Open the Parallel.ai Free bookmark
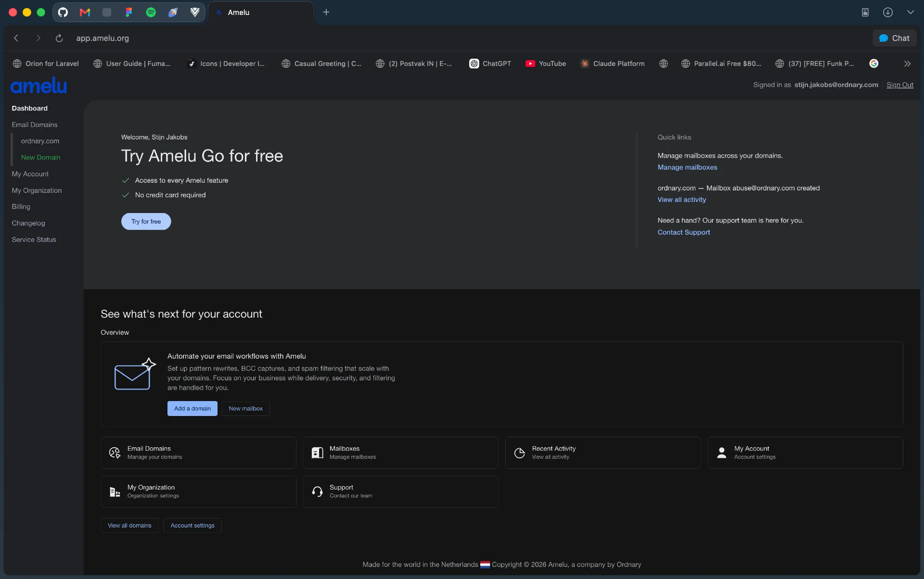Viewport: 924px width, 579px height. tap(721, 63)
